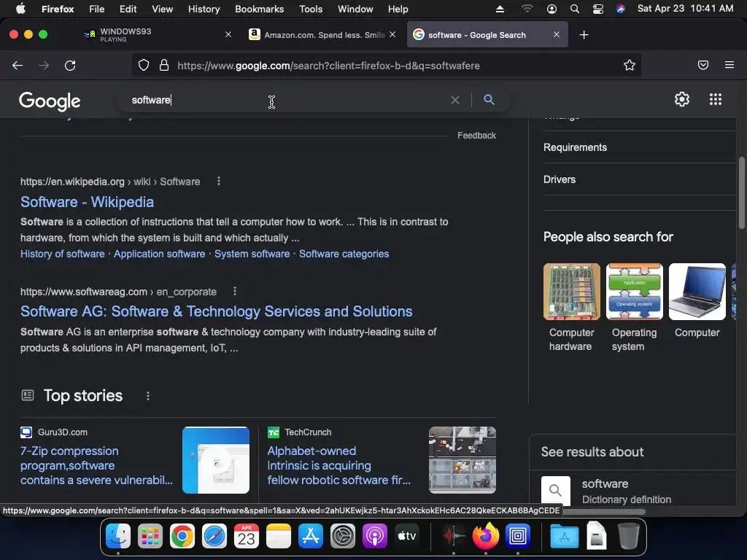Viewport: 747px width, 560px height.
Task: Open TechCrunch Alphabet-owned Intrinsic story
Action: tap(338, 465)
